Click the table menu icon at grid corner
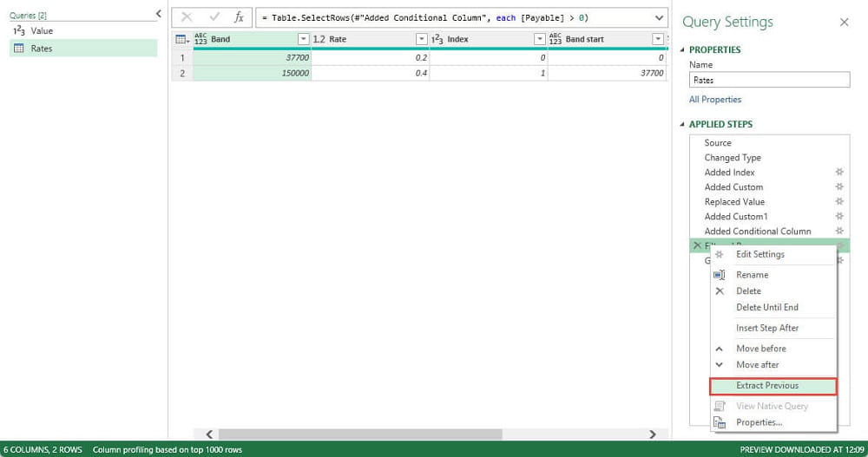Image resolution: width=868 pixels, height=457 pixels. 181,39
